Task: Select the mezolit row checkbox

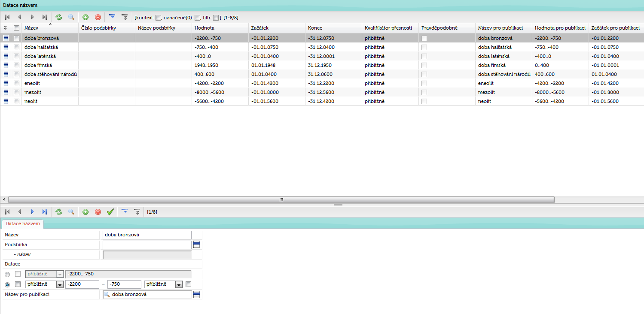Action: pos(17,92)
